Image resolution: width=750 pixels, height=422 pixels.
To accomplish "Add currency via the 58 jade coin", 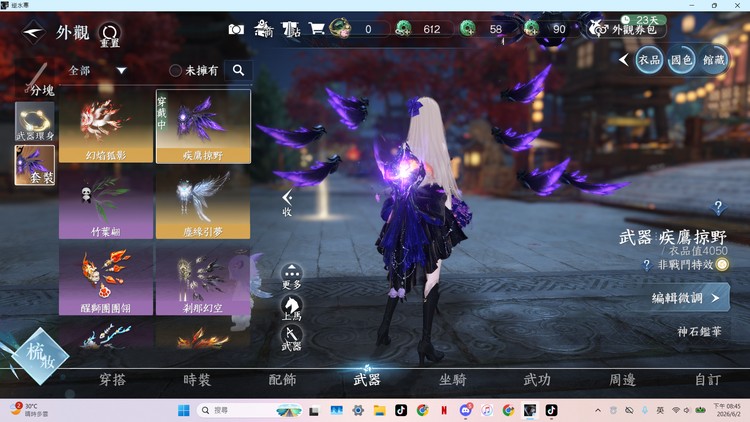I will (x=467, y=28).
